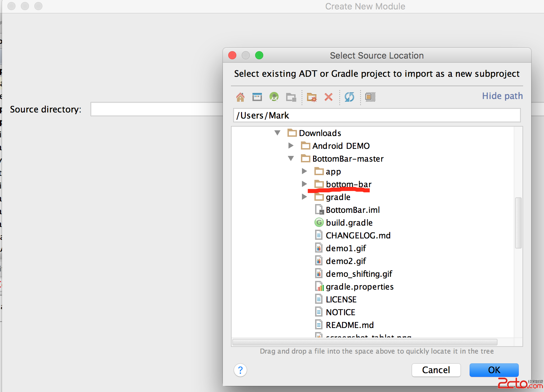Click the New Folder toolbar icon
Viewport: 544px width, 392px height.
[312, 97]
